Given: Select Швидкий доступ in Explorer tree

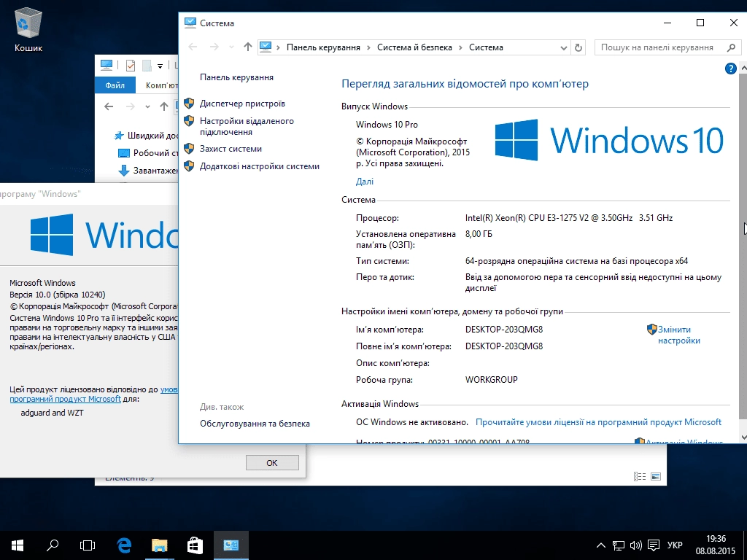Looking at the screenshot, I should coord(145,136).
